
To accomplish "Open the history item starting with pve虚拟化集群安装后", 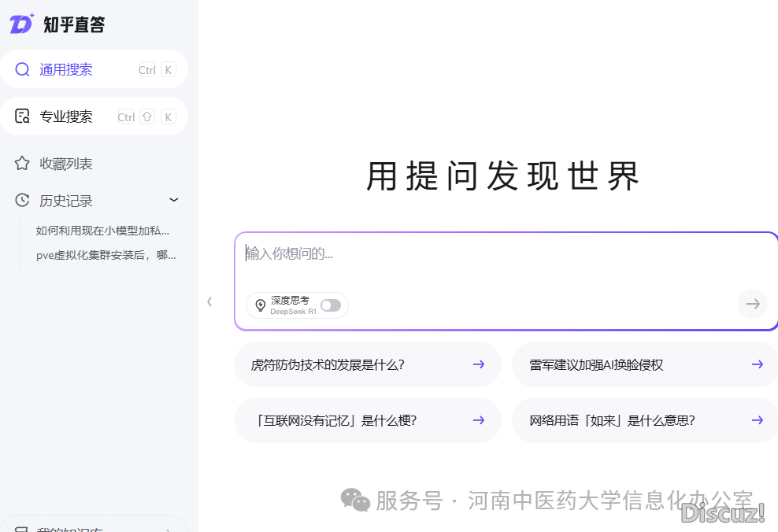I will click(106, 255).
